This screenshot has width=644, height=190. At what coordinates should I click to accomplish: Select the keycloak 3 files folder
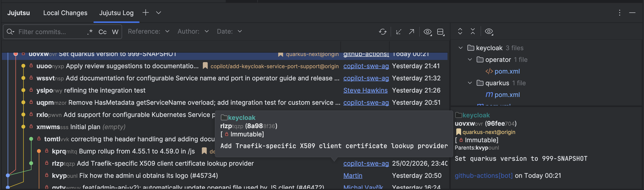495,48
